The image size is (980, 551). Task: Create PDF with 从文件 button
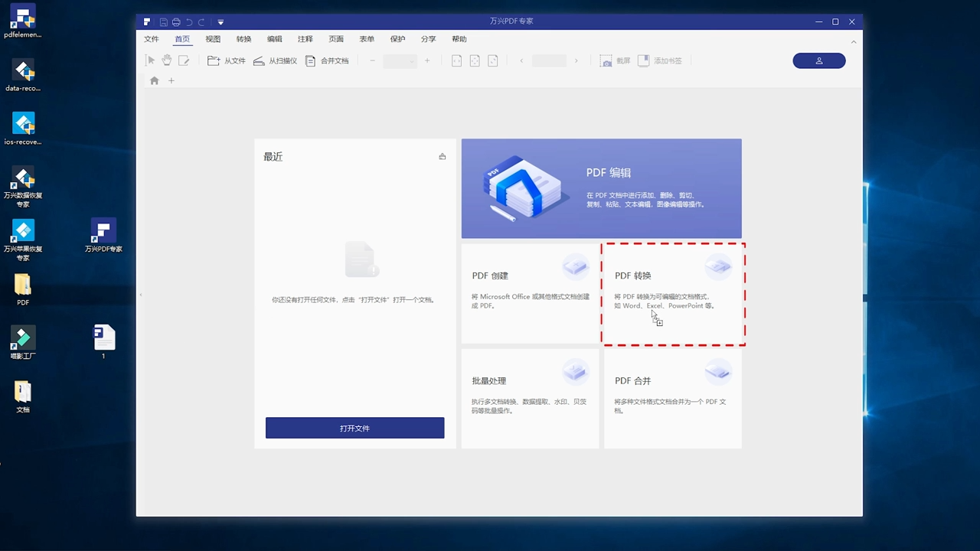click(227, 60)
